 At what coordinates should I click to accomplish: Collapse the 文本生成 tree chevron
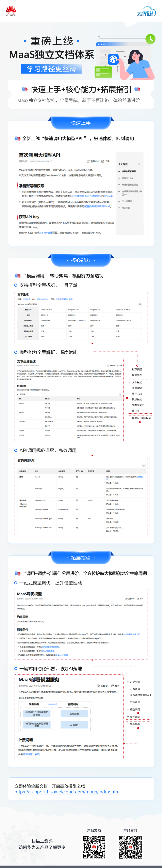coord(130,382)
